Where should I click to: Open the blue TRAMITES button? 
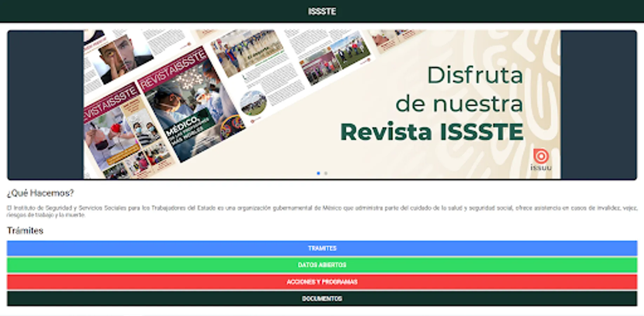point(322,248)
